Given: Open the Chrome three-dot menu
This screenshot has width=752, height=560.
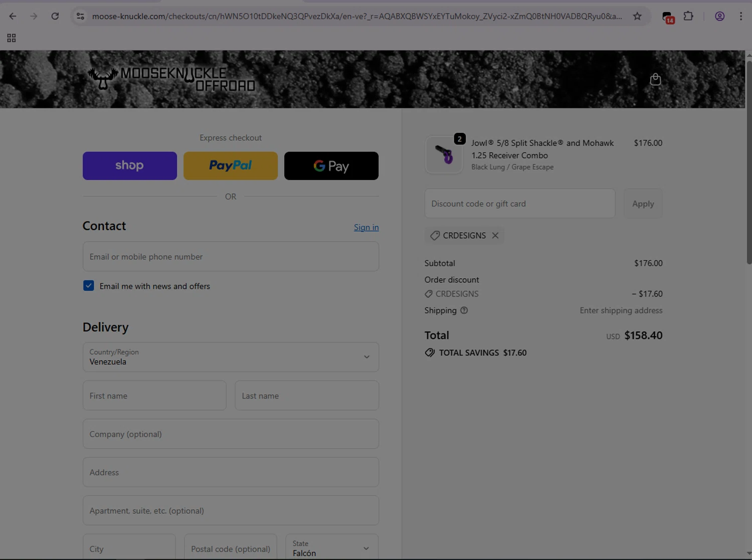Looking at the screenshot, I should tap(740, 16).
